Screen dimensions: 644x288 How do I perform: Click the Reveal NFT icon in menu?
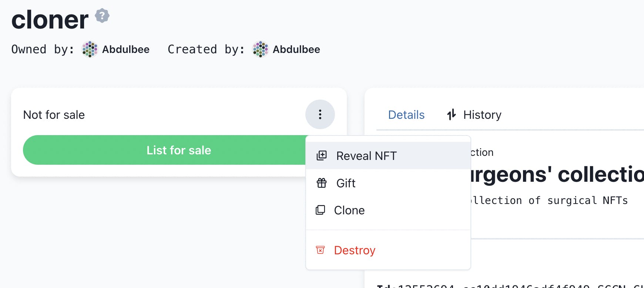tap(322, 155)
